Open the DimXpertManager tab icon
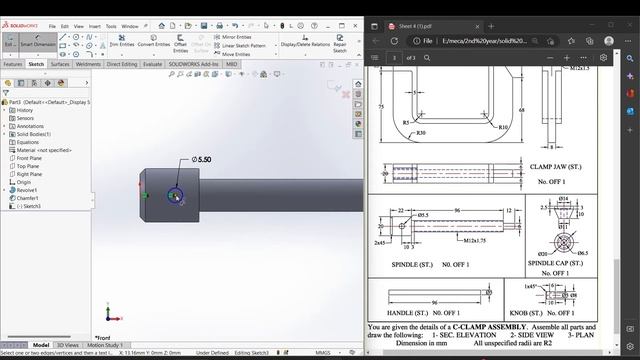Screen dimensions: 640x360 [x=48, y=83]
